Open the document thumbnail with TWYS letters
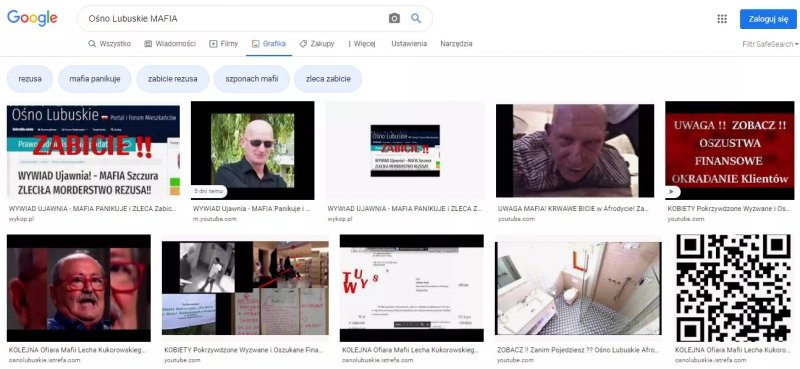 (412, 288)
